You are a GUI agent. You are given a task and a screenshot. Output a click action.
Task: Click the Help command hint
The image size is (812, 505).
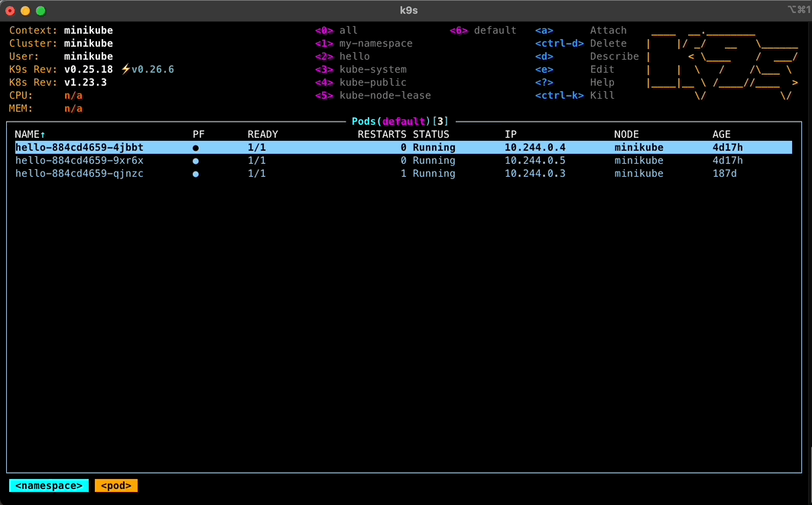click(x=575, y=83)
